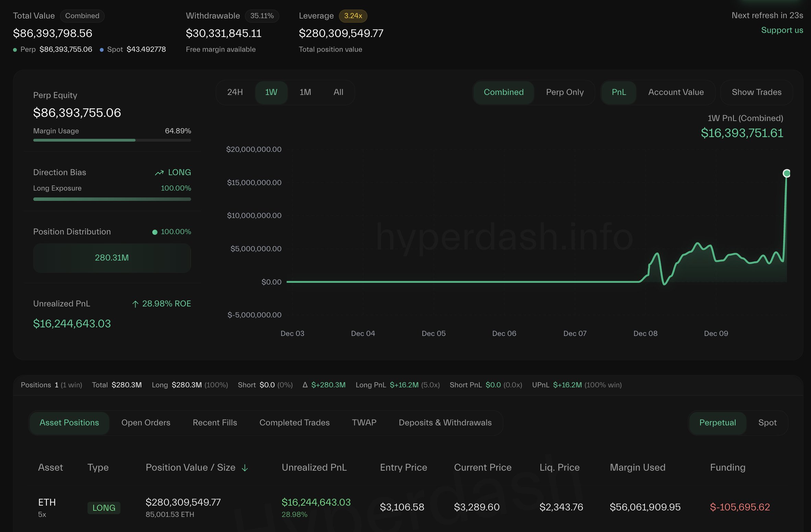Switch to Deposits & Withdrawals tab
Viewport: 811px width, 532px height.
[445, 423]
